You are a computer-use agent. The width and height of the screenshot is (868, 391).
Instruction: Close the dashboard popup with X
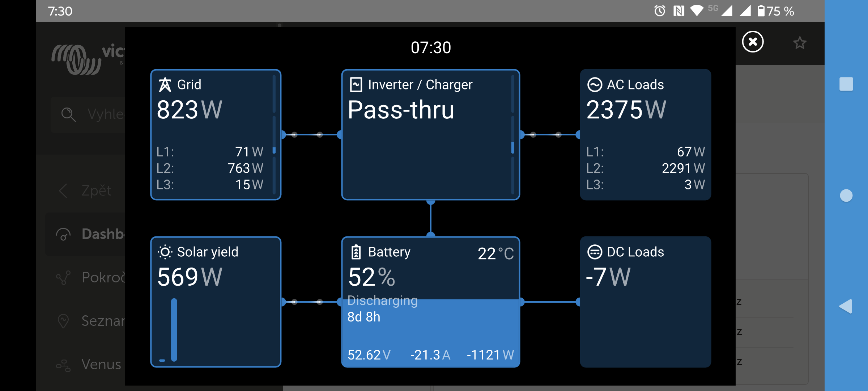click(x=753, y=42)
